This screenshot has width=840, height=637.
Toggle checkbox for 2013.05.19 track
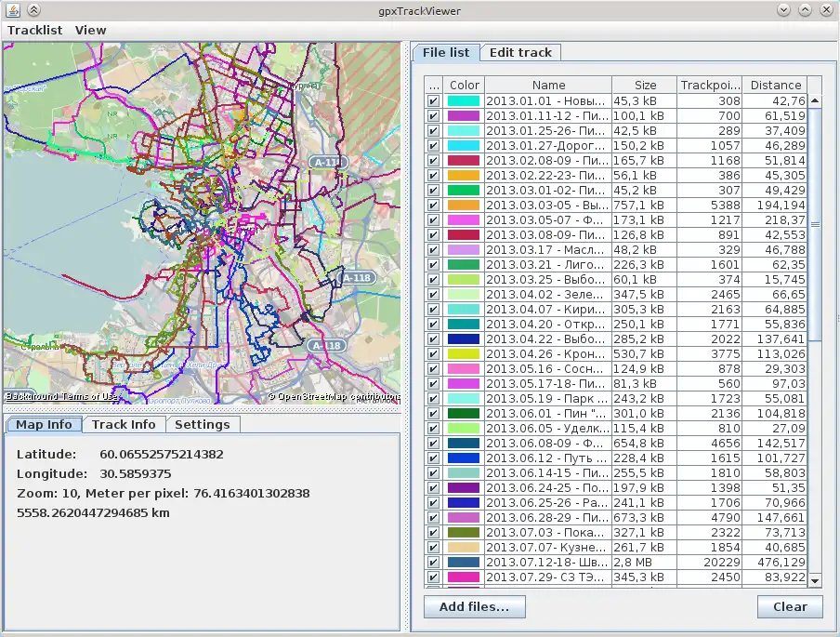point(433,398)
